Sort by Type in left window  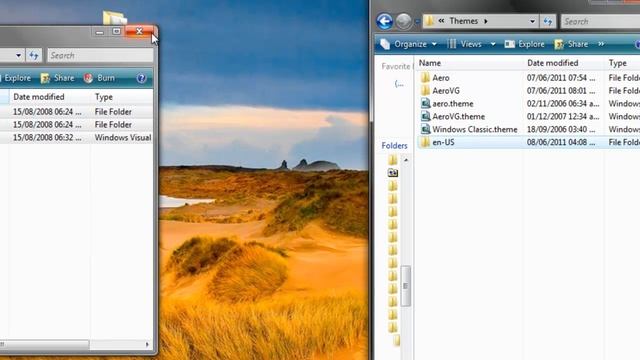(104, 97)
